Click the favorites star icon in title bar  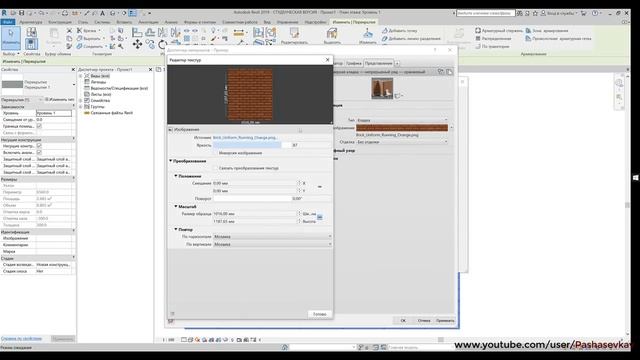(535, 13)
